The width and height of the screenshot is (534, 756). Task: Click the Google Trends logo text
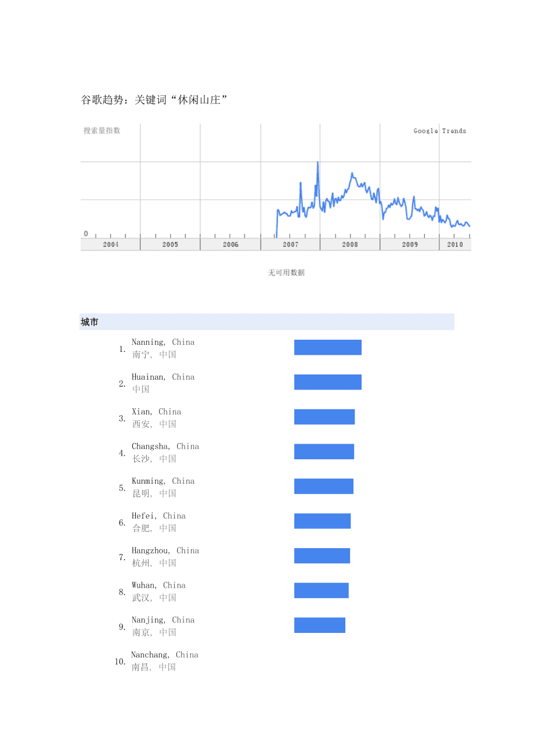(x=439, y=131)
